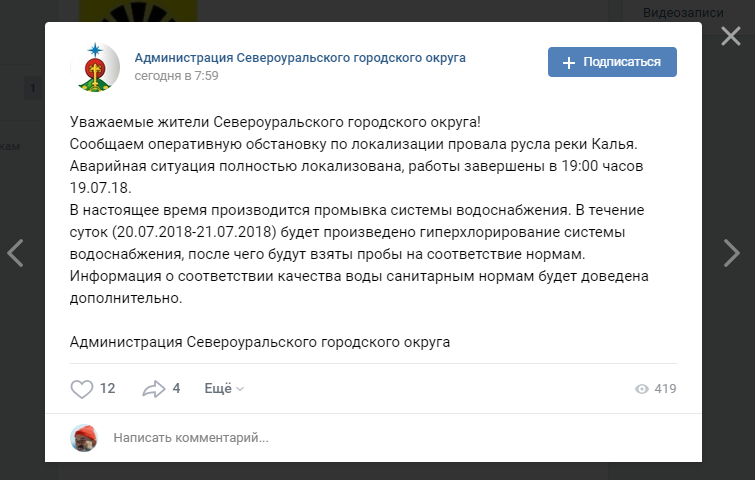Click the chevron next to Ещё
The height and width of the screenshot is (480, 755).
[x=240, y=389]
